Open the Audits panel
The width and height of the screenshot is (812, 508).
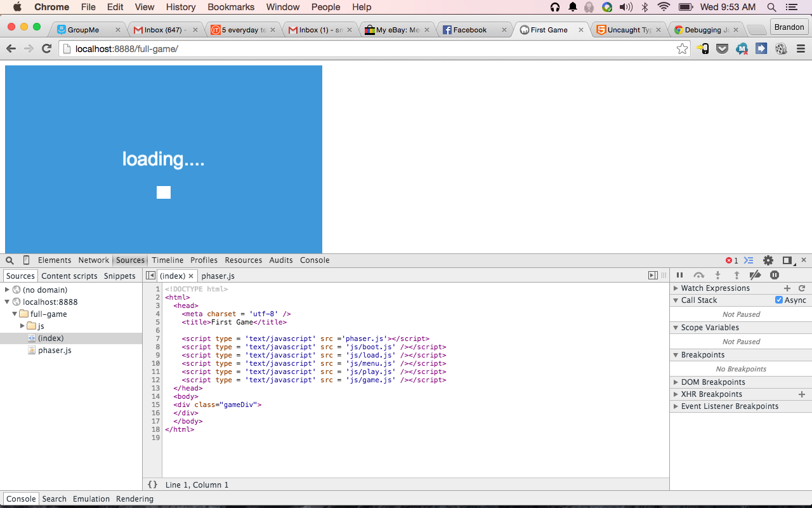coord(281,260)
